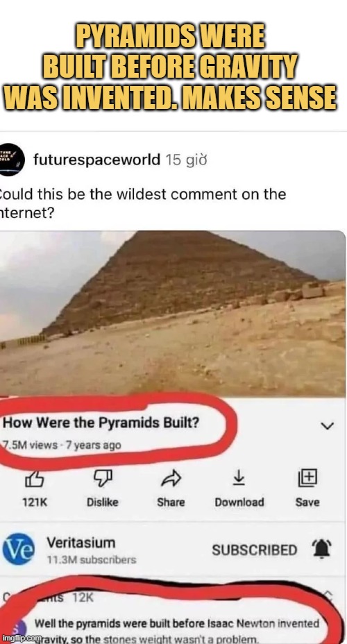This screenshot has width=347, height=644.
Task: Play the pyramid video thumbnail
Action: coord(173,314)
